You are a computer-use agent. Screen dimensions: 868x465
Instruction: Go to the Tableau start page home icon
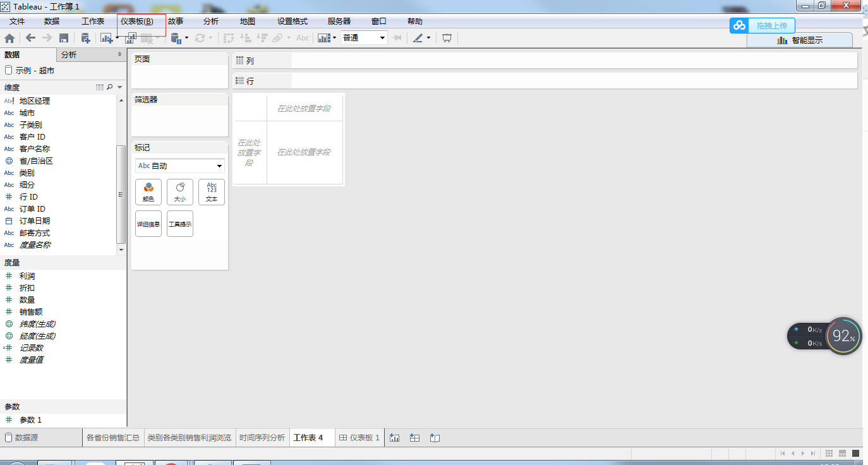(x=9, y=38)
